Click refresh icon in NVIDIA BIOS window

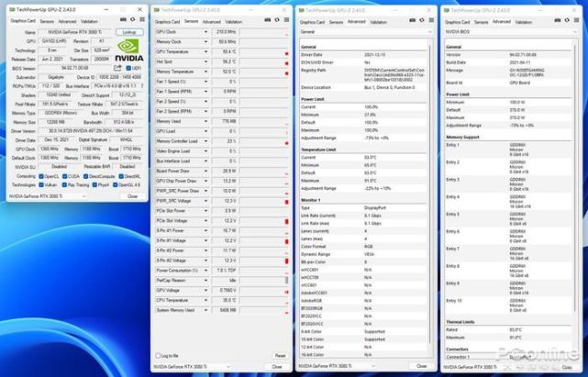[568, 20]
